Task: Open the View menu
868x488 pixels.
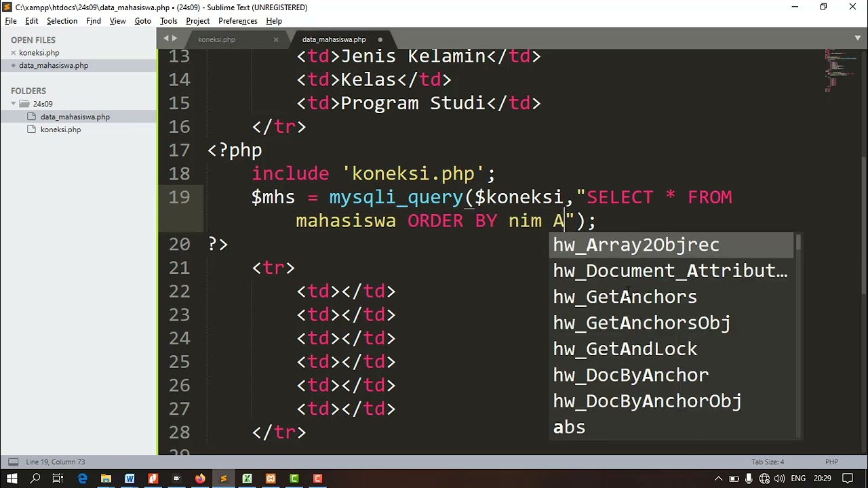Action: pyautogui.click(x=118, y=21)
